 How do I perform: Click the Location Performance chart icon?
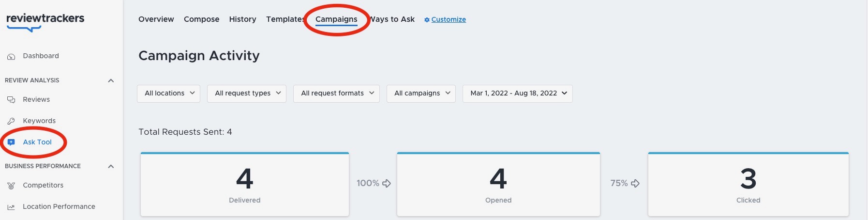pyautogui.click(x=11, y=207)
